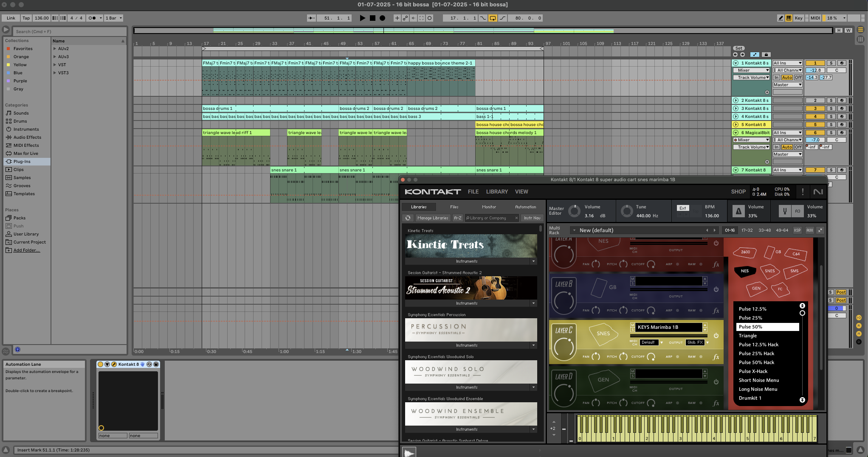Jump to previous locator arrow
868x457 pixels.
pos(735,55)
